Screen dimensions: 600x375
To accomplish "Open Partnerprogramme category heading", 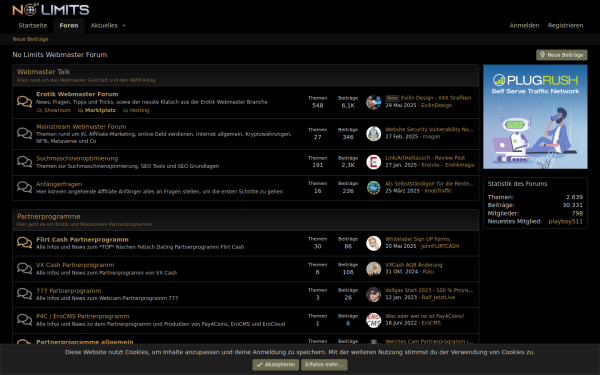I will tap(49, 216).
